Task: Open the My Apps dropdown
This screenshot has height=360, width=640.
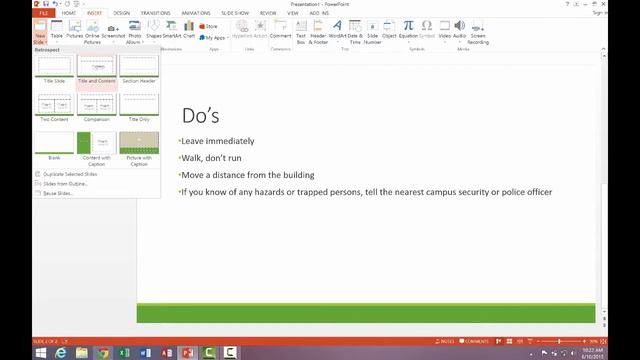Action: (214, 38)
